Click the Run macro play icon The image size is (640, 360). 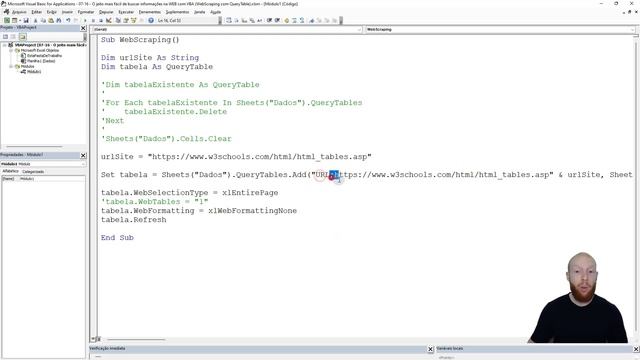85,20
